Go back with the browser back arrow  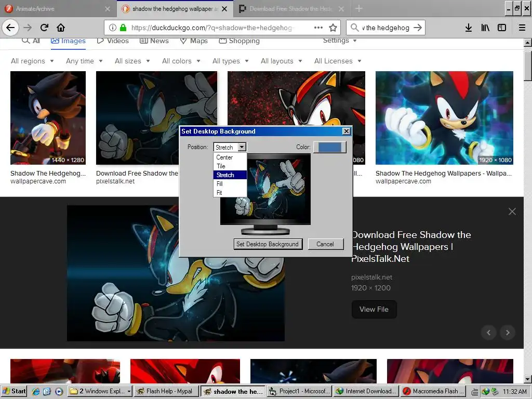click(x=10, y=28)
